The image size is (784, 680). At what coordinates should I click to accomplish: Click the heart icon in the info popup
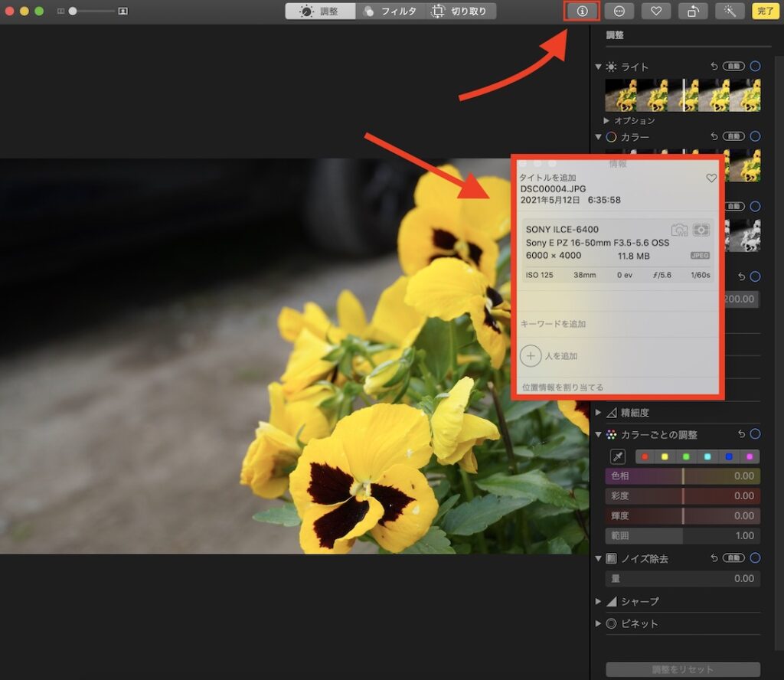[x=711, y=178]
